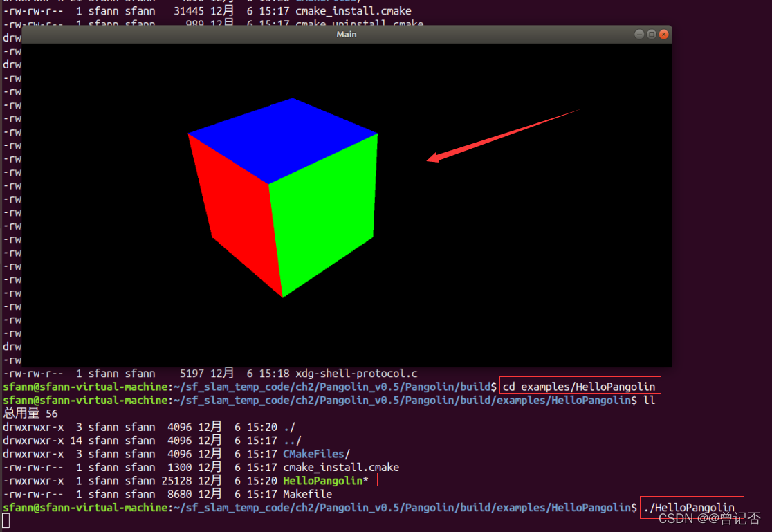Click the Main window title bar text
Viewport: 772px width, 532px height.
click(x=346, y=35)
